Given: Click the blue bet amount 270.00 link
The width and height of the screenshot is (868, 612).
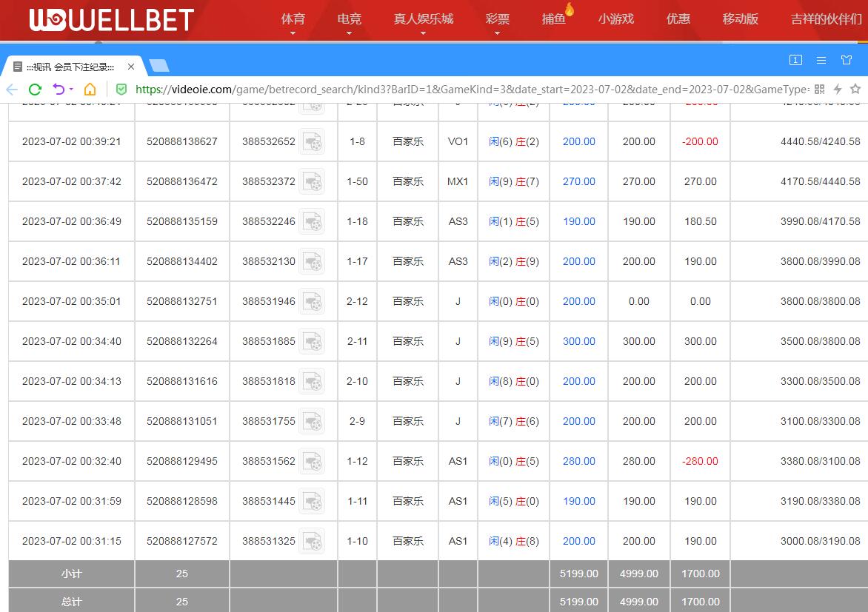Looking at the screenshot, I should (x=578, y=181).
